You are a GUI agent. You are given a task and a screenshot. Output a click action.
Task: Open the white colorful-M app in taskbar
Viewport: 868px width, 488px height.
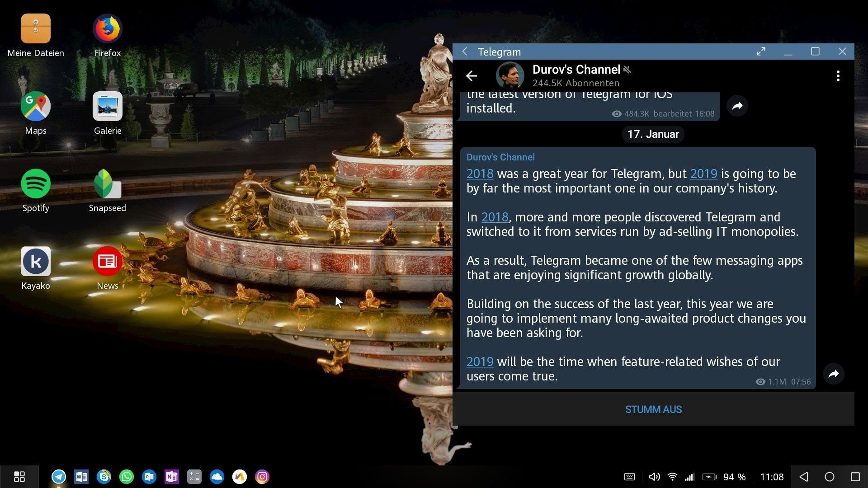pyautogui.click(x=240, y=477)
